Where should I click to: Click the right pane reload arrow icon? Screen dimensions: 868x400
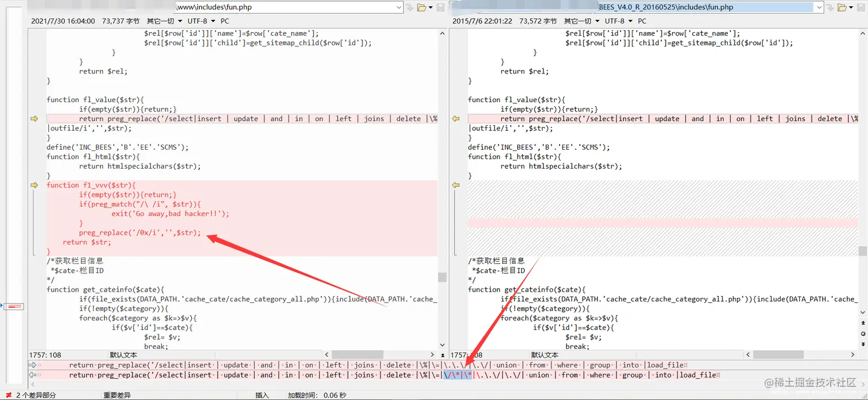(x=831, y=7)
